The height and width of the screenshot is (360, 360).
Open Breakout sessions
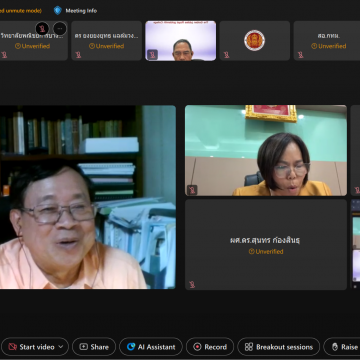click(279, 347)
